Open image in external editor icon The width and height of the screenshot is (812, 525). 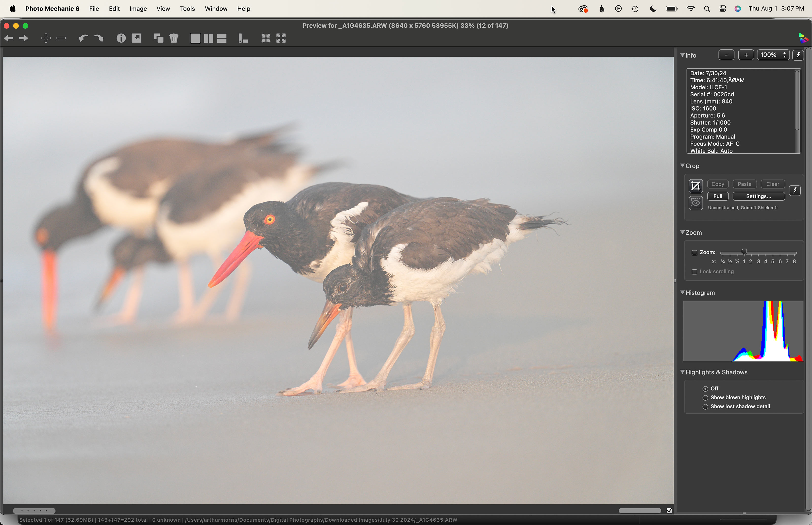click(136, 38)
